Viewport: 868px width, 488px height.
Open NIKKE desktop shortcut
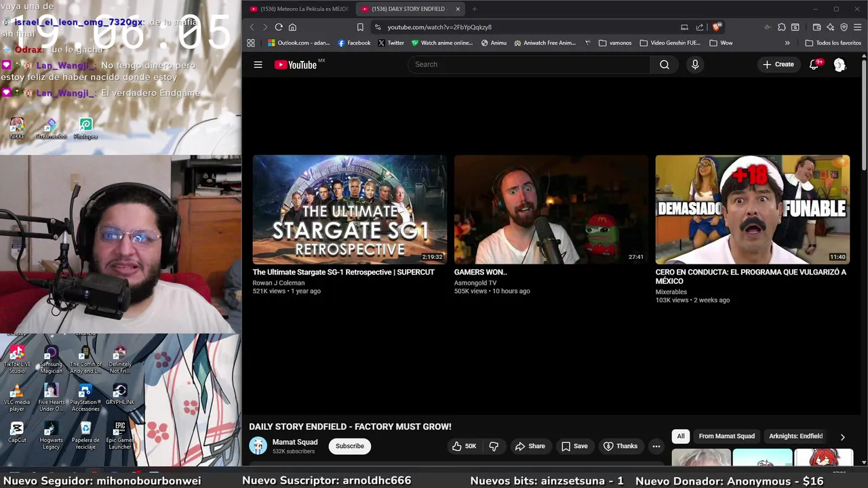[x=17, y=129]
